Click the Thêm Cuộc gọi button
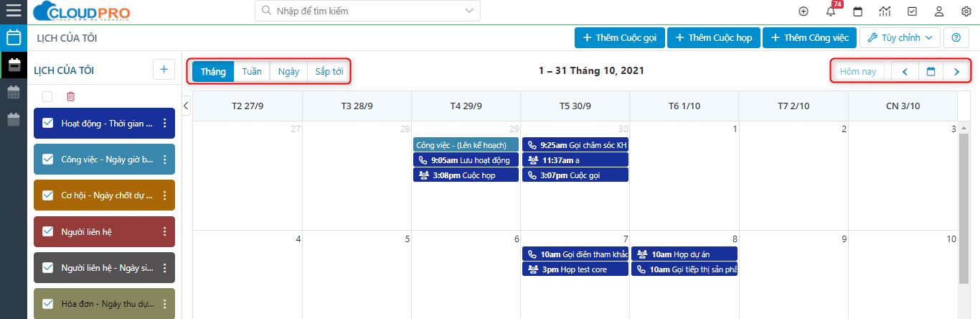 [619, 37]
